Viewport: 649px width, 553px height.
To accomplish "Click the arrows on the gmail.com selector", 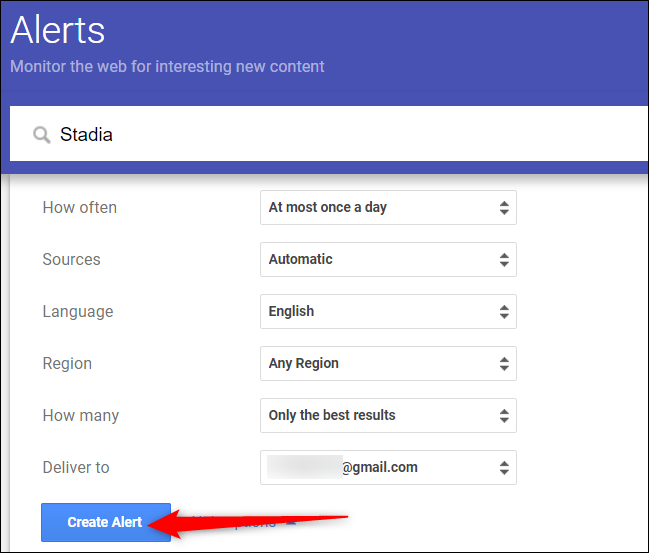I will click(x=504, y=468).
